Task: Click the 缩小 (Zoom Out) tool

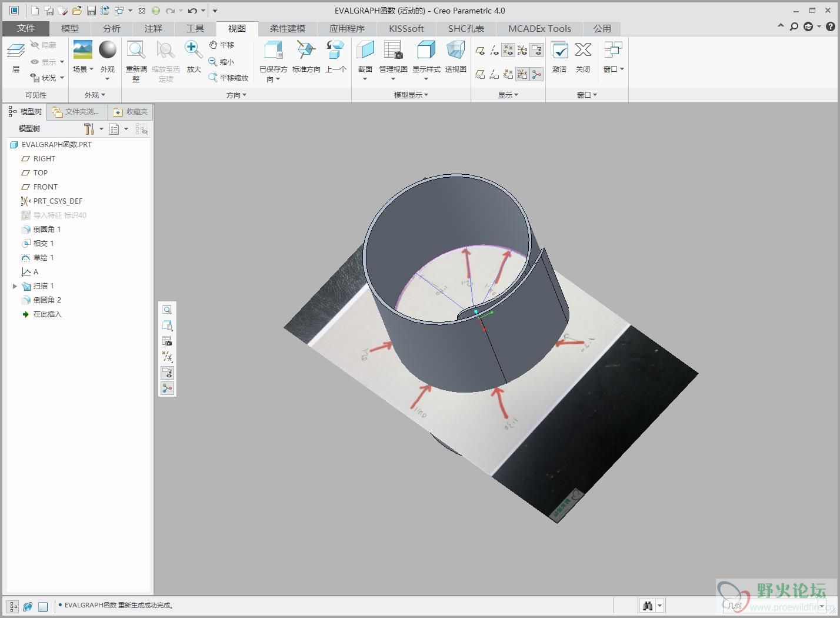Action: tap(221, 61)
